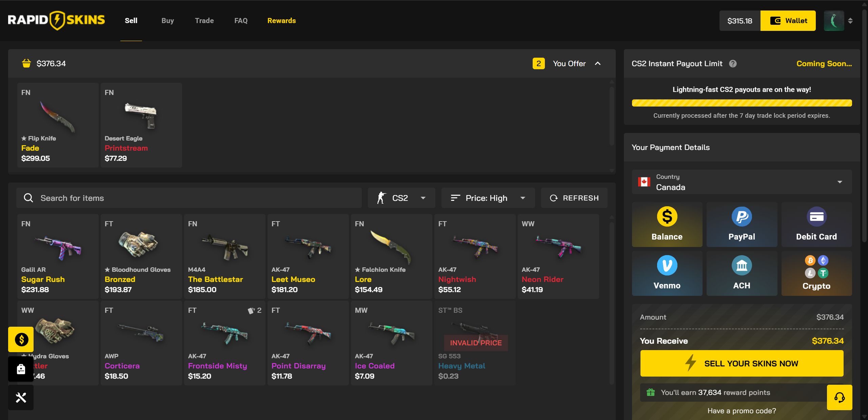Click the offer count badge showing 2
The width and height of the screenshot is (868, 420).
click(538, 63)
